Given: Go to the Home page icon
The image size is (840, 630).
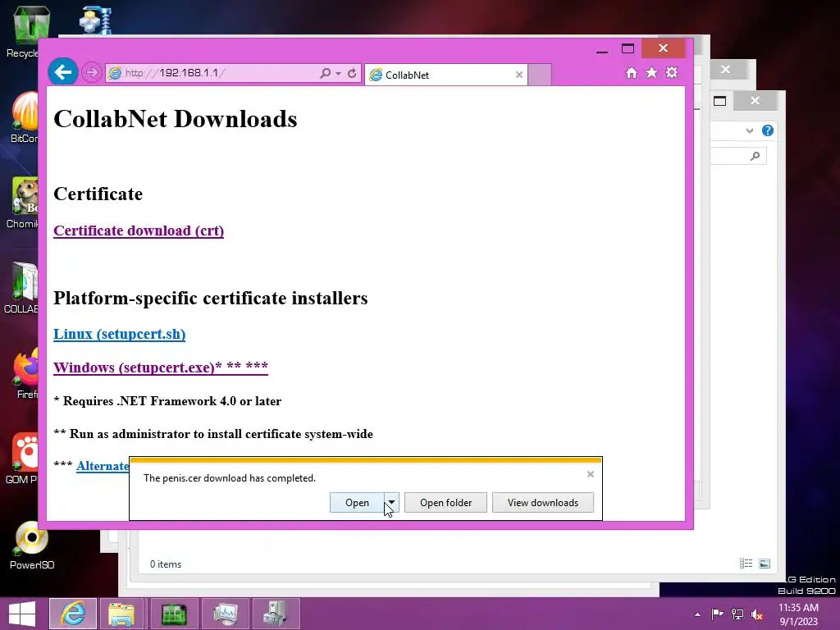Looking at the screenshot, I should tap(632, 73).
